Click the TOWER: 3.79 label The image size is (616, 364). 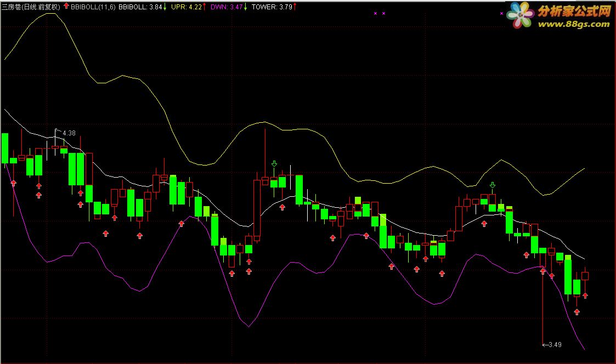coord(272,7)
